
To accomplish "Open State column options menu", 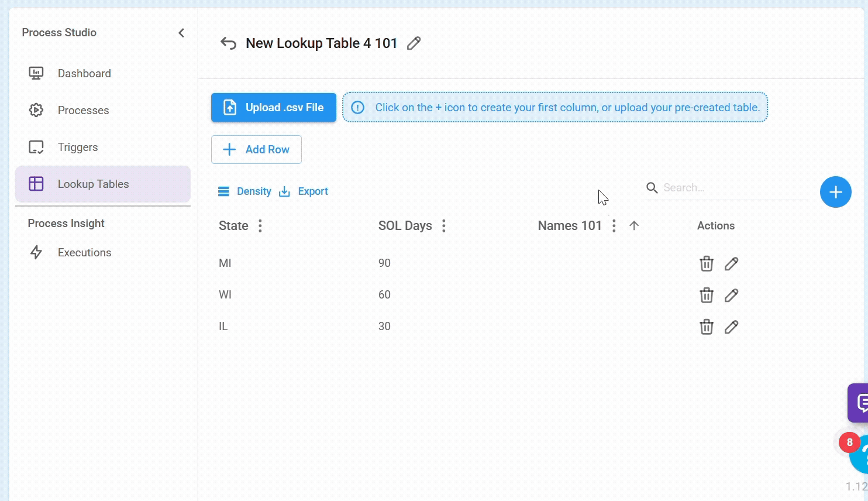I will [x=260, y=226].
